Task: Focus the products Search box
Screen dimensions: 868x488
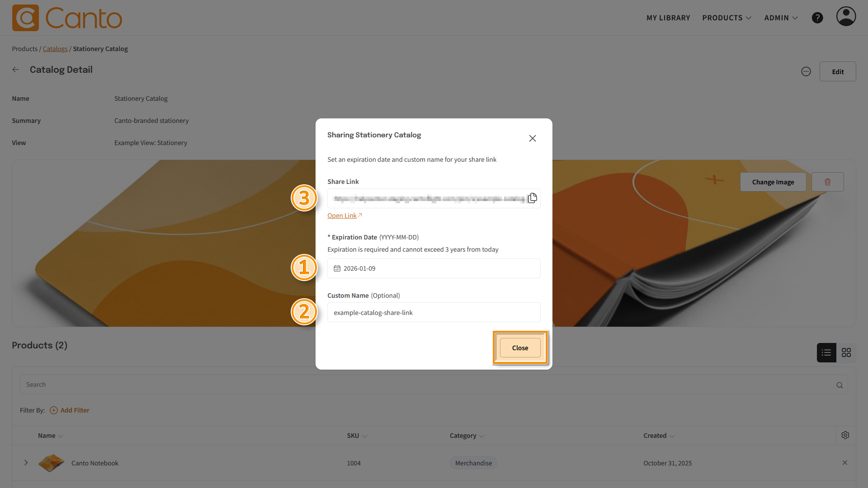Action: 434,385
